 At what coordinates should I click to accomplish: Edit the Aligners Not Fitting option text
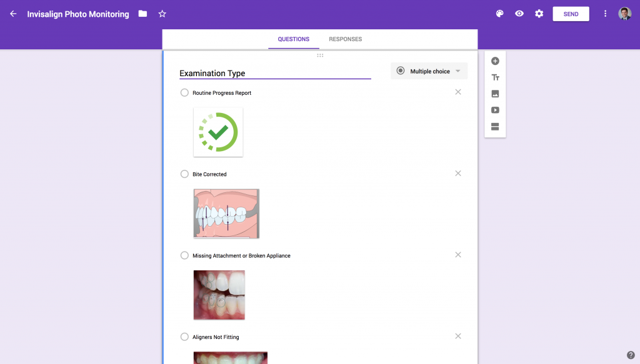(216, 337)
